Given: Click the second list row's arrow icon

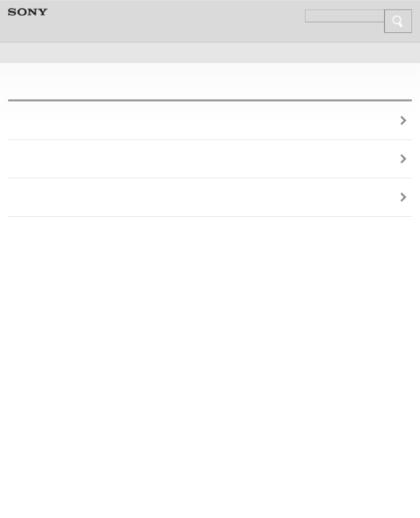Looking at the screenshot, I should (x=403, y=159).
